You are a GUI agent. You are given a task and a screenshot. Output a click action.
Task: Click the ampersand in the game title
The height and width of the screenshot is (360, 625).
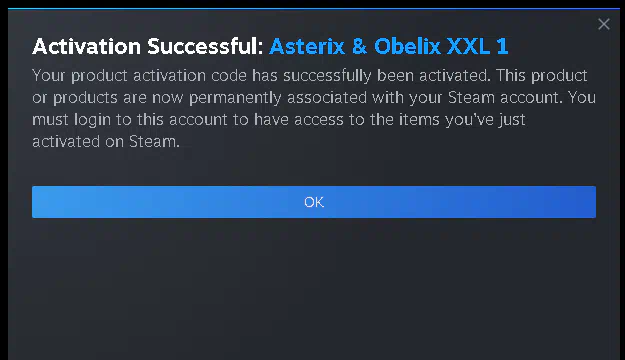tap(359, 46)
